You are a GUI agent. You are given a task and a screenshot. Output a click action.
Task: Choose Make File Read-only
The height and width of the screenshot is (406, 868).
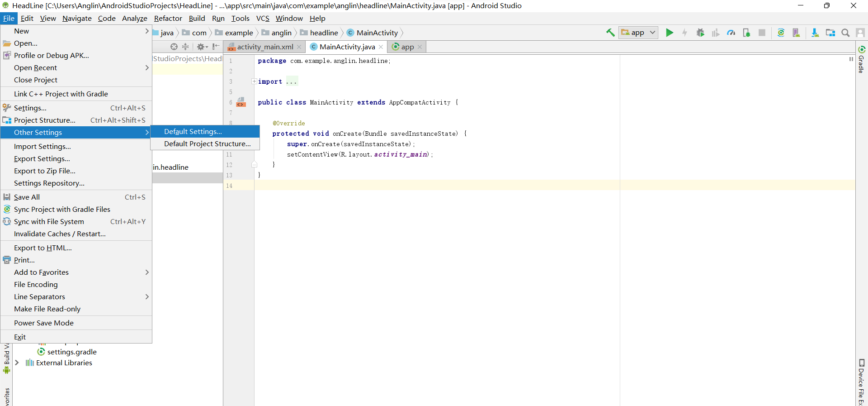point(76,309)
